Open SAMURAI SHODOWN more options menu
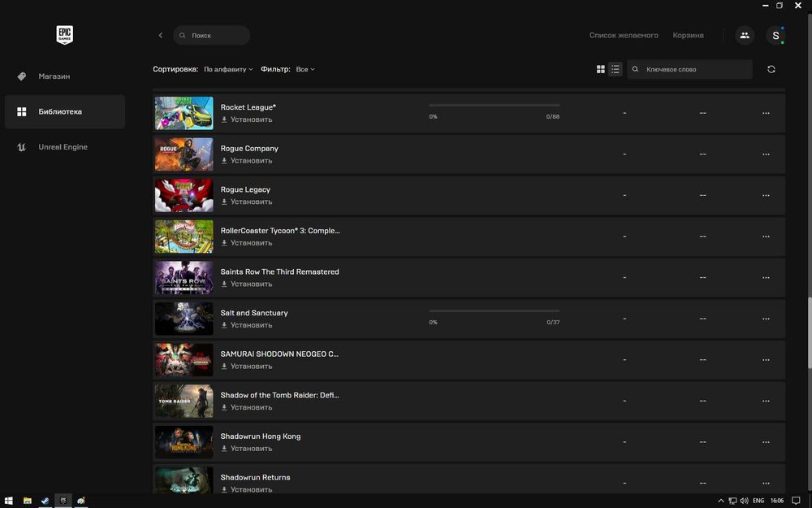The image size is (812, 508). pos(766,360)
